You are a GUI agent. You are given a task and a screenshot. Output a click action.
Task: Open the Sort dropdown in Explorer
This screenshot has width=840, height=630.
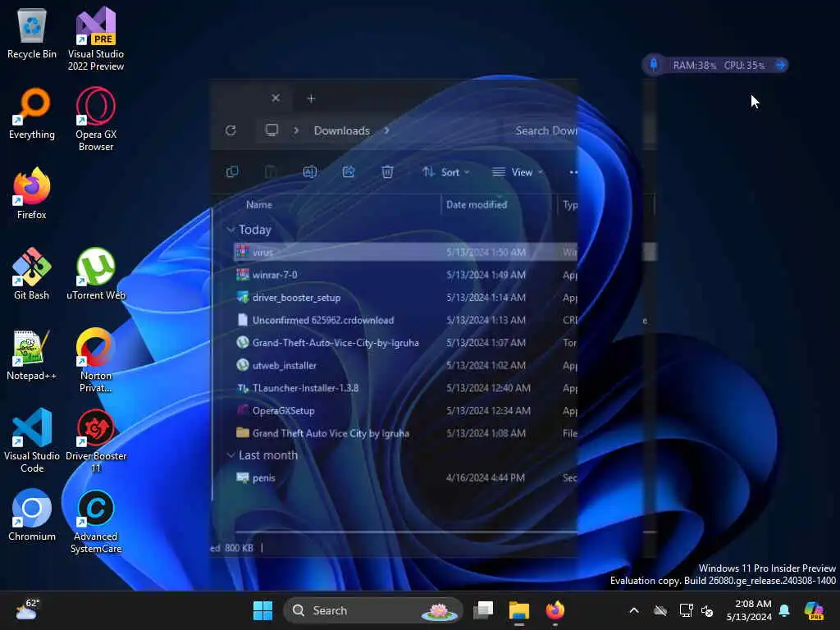click(445, 172)
